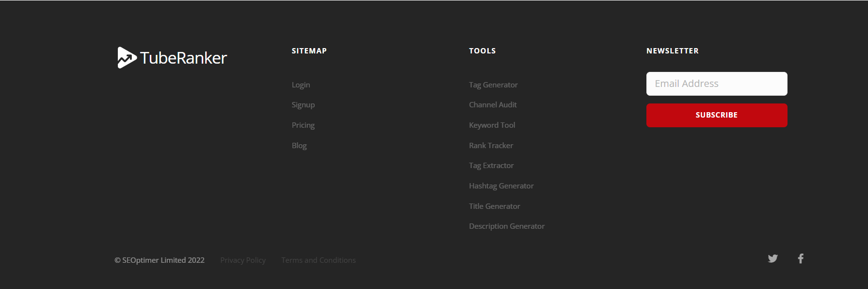Screen dimensions: 868x289
Task: Select the Title Generator link
Action: click(x=494, y=206)
